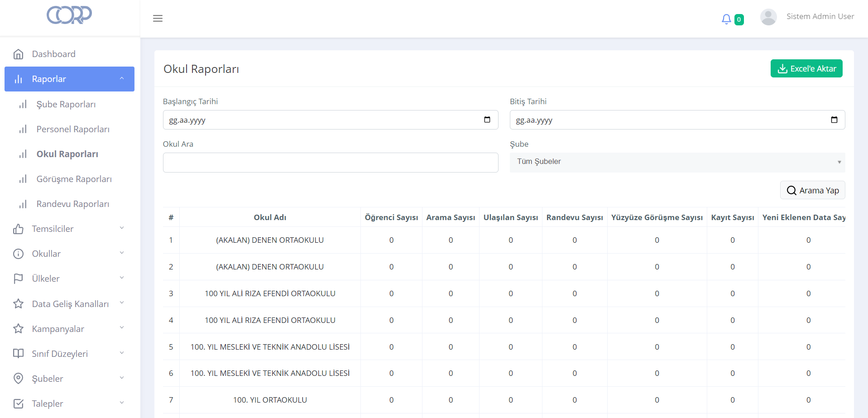Go to Görüşme Raporları page

(74, 179)
